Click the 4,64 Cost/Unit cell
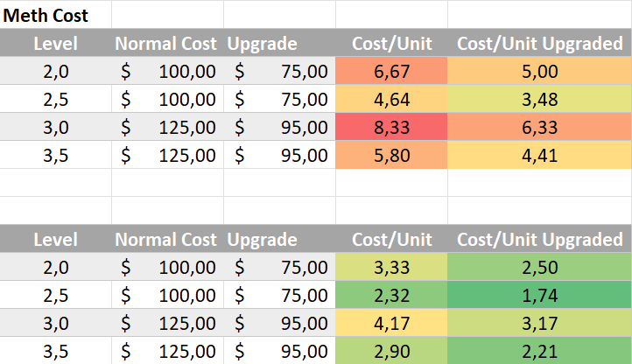 [x=391, y=99]
